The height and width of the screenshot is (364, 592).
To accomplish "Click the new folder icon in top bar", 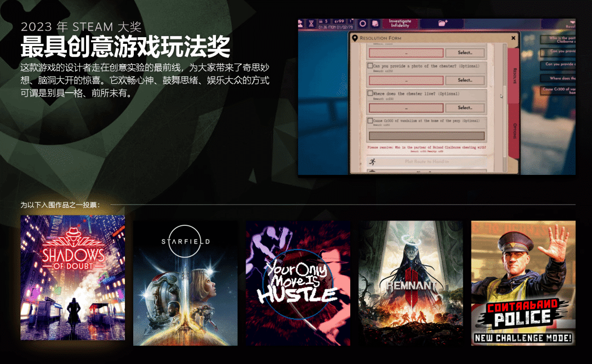I will (442, 24).
